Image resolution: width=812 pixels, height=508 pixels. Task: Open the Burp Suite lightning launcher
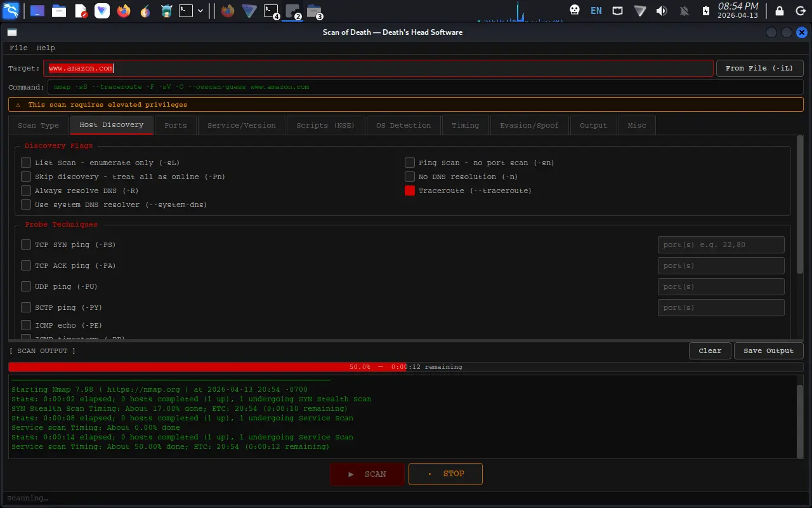pyautogui.click(x=145, y=10)
